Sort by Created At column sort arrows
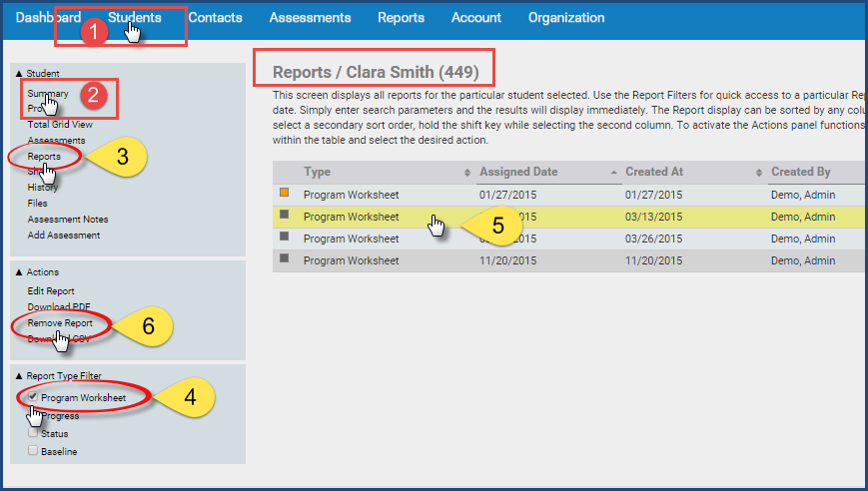This screenshot has height=491, width=868. tap(759, 173)
